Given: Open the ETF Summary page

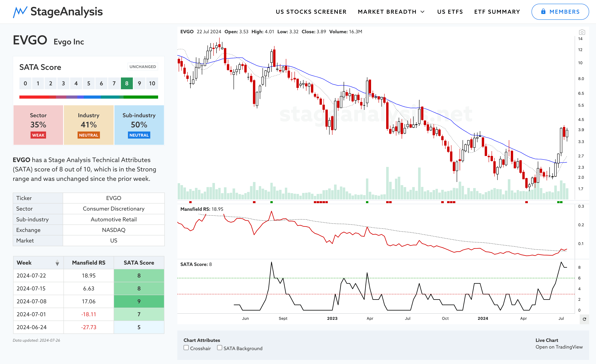Looking at the screenshot, I should tap(497, 12).
